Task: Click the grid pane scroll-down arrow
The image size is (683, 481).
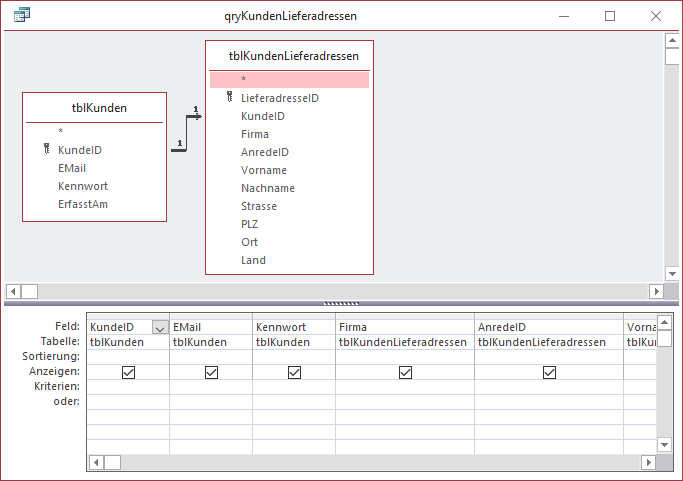Action: (x=664, y=445)
